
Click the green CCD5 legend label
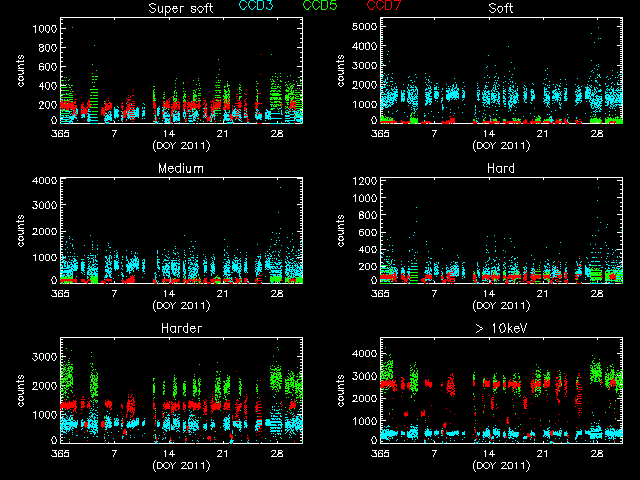(x=322, y=6)
